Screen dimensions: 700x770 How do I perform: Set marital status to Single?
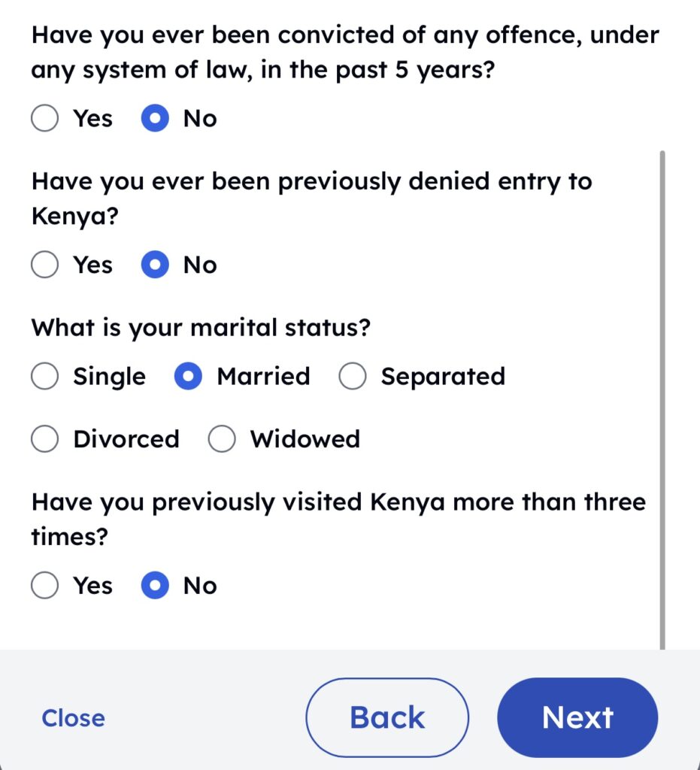(45, 376)
